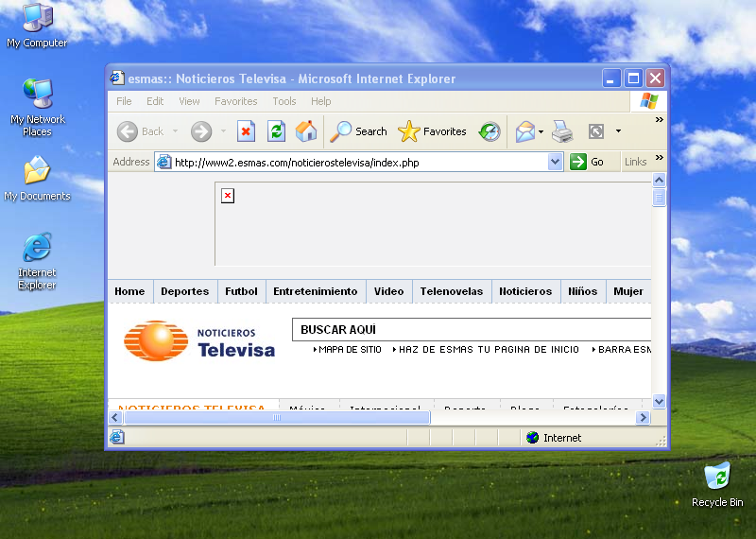Expand the Links bar chevron
Image resolution: width=756 pixels, height=539 pixels.
click(x=659, y=157)
